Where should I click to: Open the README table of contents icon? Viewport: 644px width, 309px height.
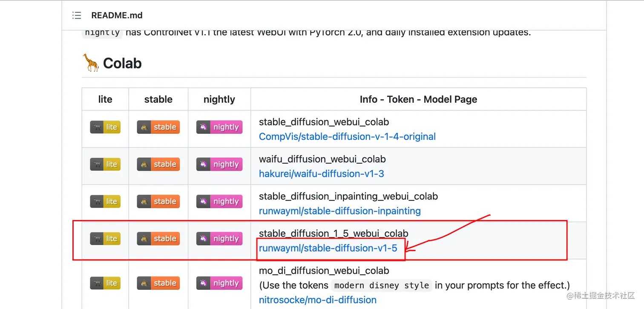[77, 15]
